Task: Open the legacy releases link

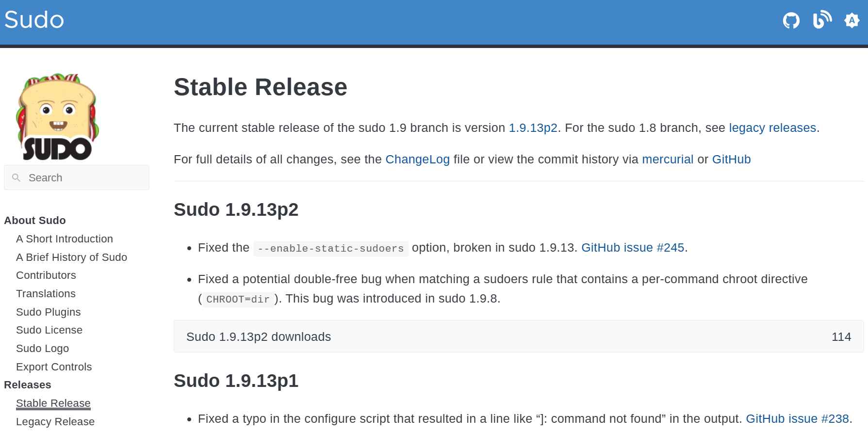Action: click(772, 128)
